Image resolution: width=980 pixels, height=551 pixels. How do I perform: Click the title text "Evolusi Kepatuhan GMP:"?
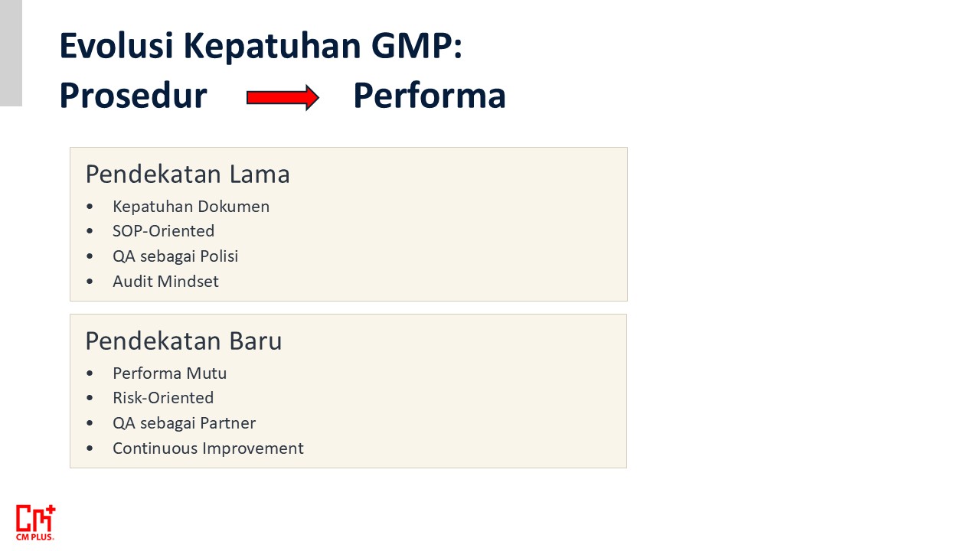click(x=261, y=46)
